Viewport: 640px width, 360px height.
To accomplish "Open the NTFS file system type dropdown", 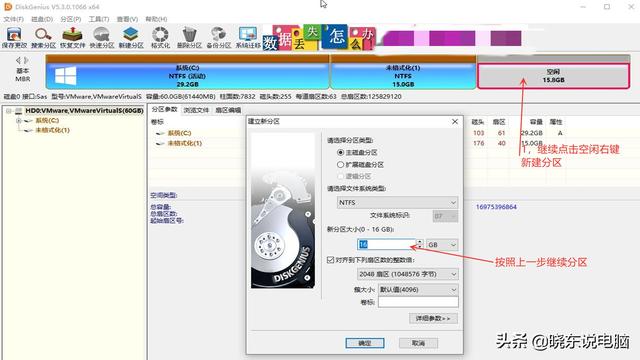I will [x=397, y=202].
